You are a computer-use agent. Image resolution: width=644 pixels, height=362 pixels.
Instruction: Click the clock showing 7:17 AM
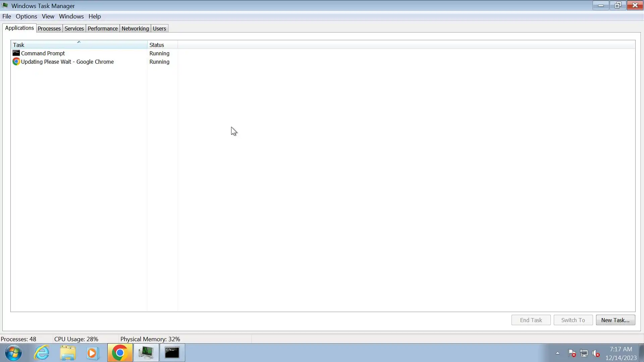pyautogui.click(x=621, y=349)
